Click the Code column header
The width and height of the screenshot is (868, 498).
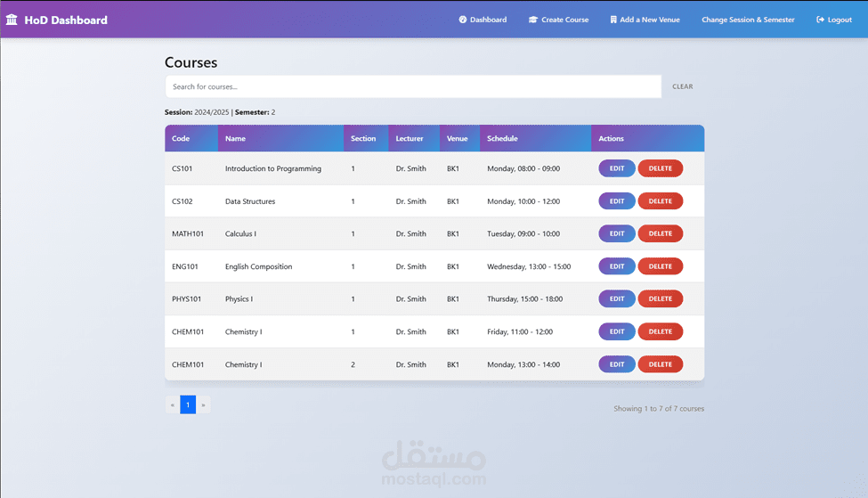point(191,138)
